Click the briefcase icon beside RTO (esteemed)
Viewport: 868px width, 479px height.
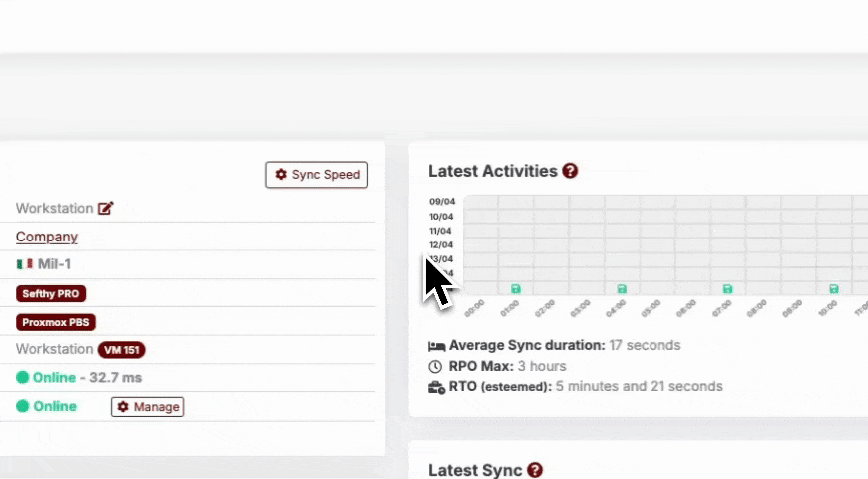(x=436, y=387)
